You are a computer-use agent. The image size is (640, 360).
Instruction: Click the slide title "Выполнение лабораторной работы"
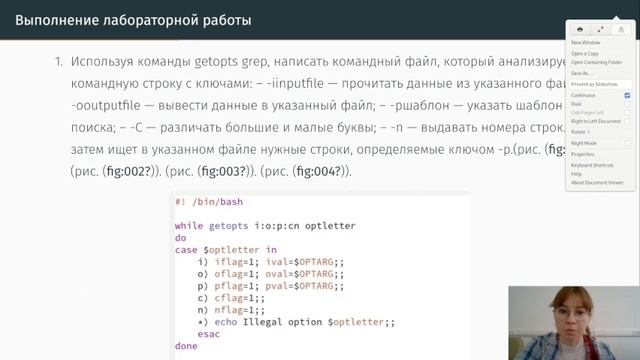133,20
